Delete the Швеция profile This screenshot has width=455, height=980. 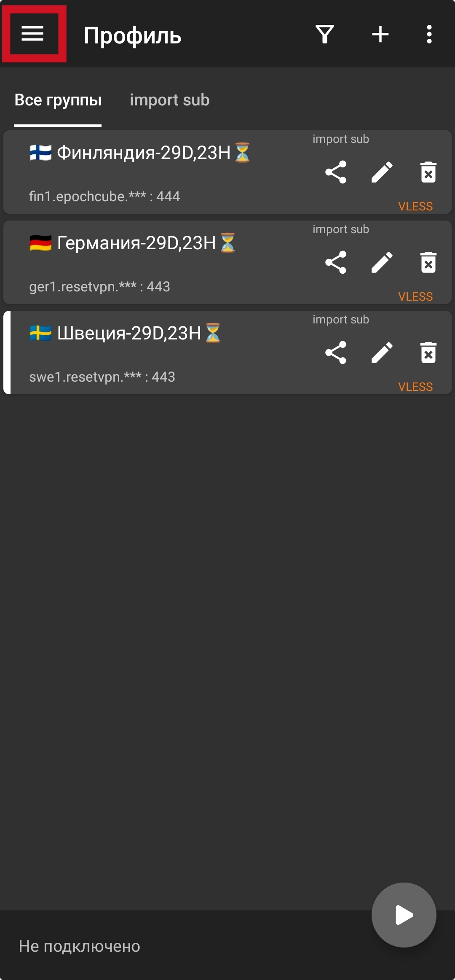pyautogui.click(x=428, y=353)
